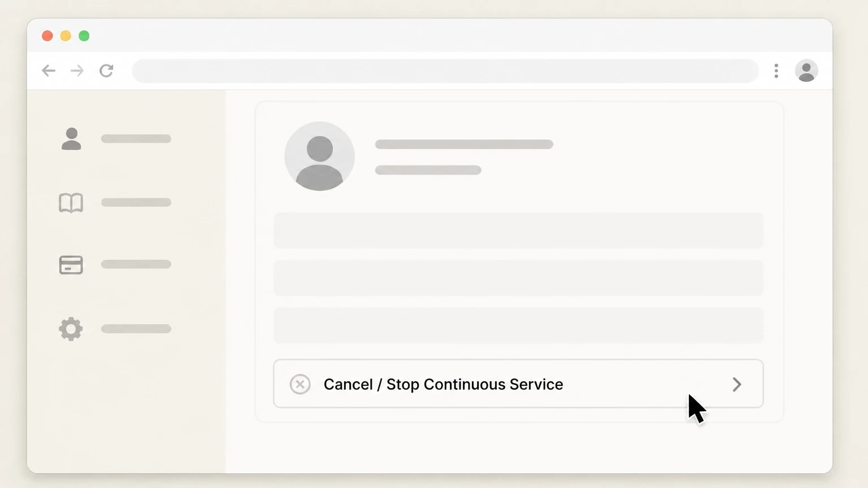Click Cancel / Stop Continuous Service
This screenshot has width=868, height=488.
tap(443, 384)
